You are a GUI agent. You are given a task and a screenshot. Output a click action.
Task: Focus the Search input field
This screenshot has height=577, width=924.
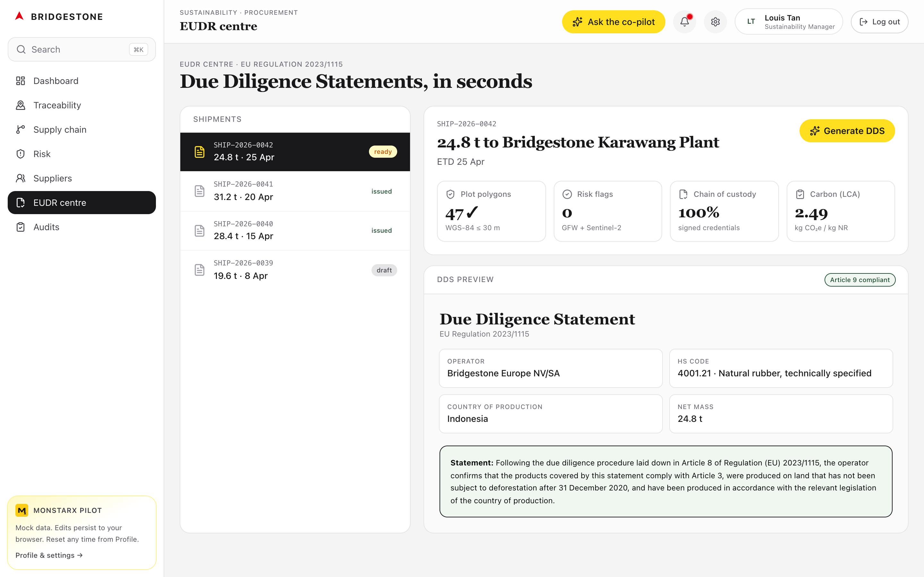point(76,50)
